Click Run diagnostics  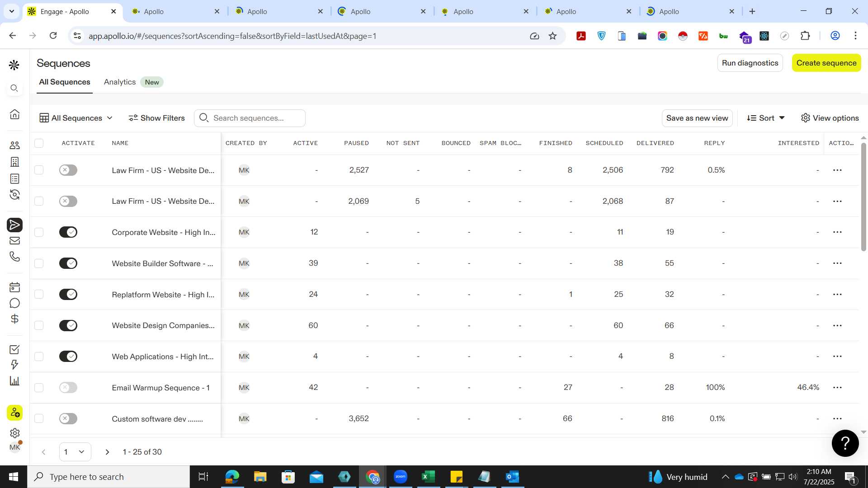[750, 63]
